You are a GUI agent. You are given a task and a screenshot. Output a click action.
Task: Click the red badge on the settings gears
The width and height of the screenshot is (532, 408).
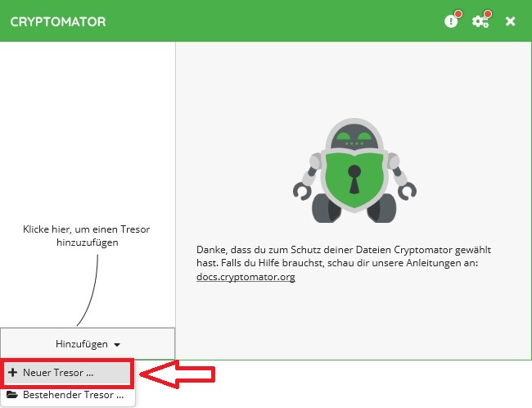487,15
